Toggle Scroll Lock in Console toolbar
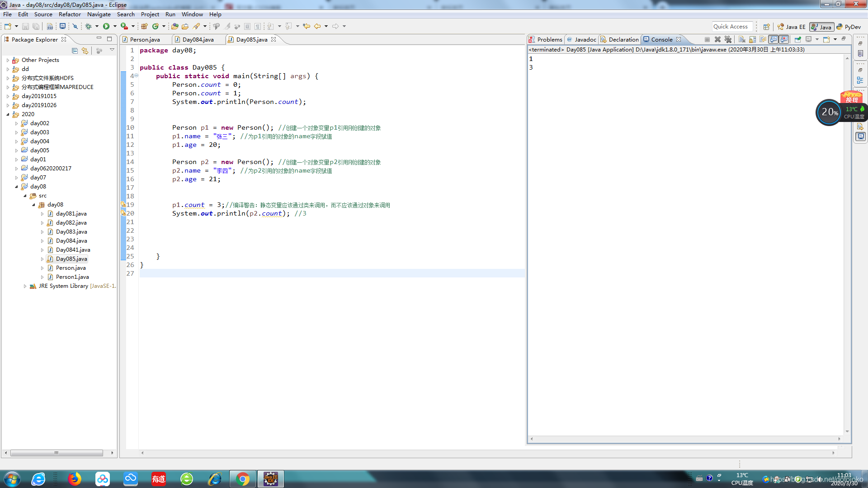This screenshot has height=488, width=868. pyautogui.click(x=753, y=39)
